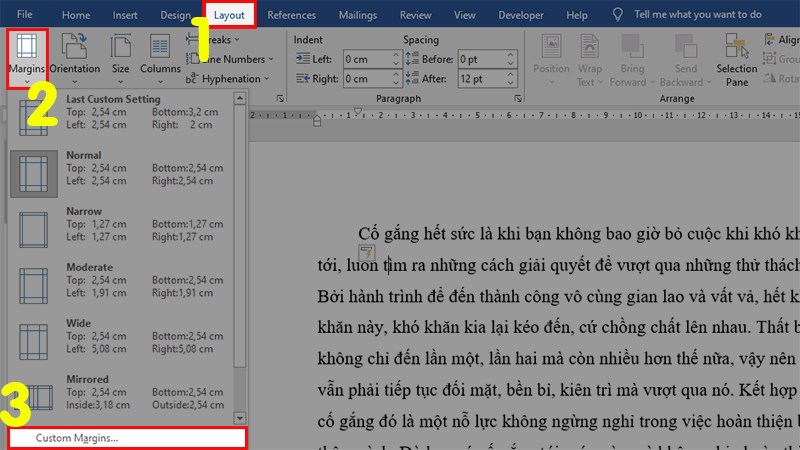Increase the Indent Left value with the up arrow
This screenshot has width=800, height=450.
tap(396, 55)
